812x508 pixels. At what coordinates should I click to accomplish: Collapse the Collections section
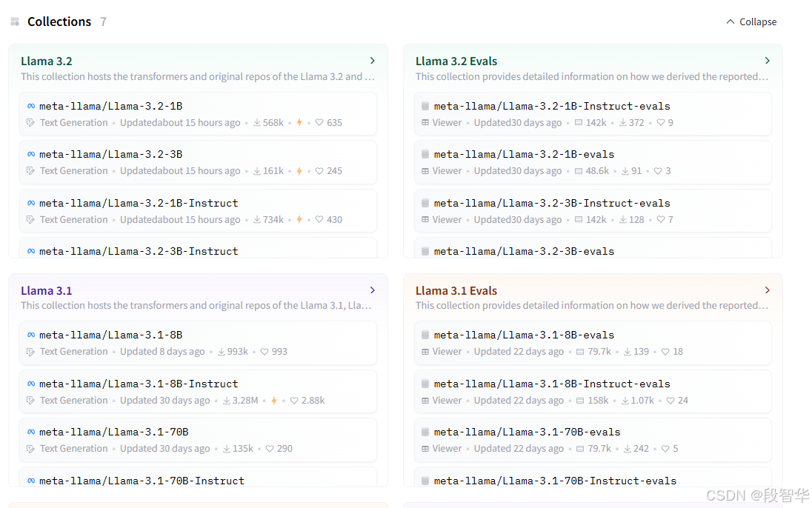pos(751,21)
